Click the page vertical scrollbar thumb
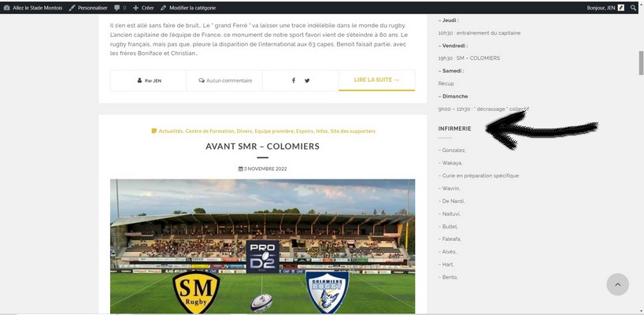644x315 pixels. coord(641,63)
